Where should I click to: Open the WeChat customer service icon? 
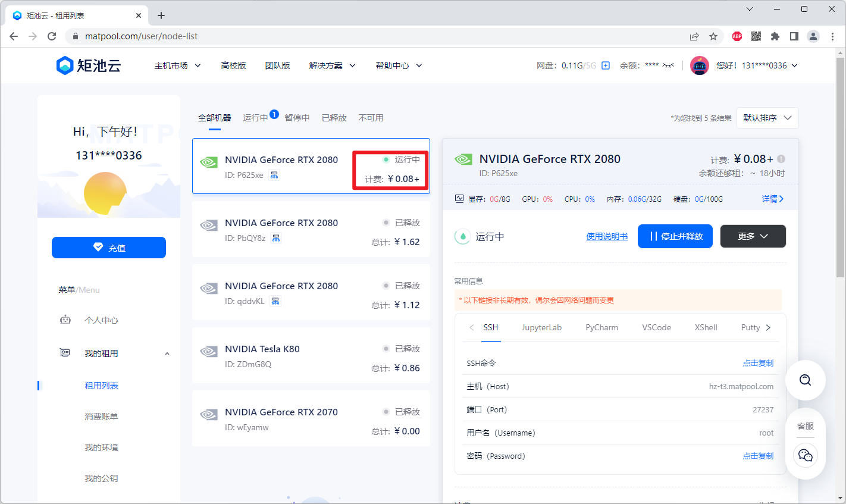806,455
